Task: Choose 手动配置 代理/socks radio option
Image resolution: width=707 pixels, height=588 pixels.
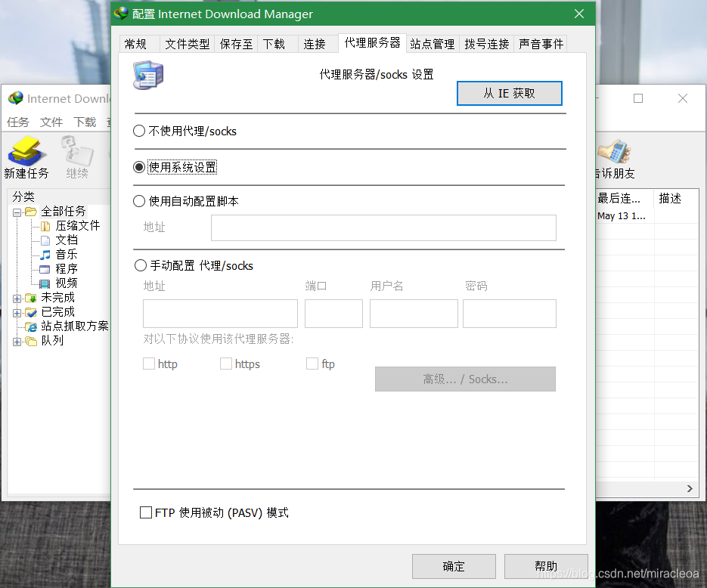Action: pyautogui.click(x=140, y=265)
